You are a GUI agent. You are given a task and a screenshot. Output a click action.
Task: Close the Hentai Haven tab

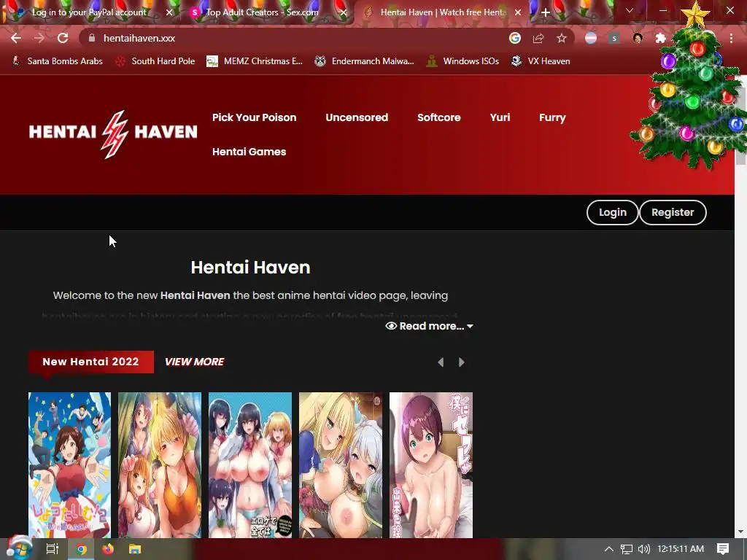point(518,12)
